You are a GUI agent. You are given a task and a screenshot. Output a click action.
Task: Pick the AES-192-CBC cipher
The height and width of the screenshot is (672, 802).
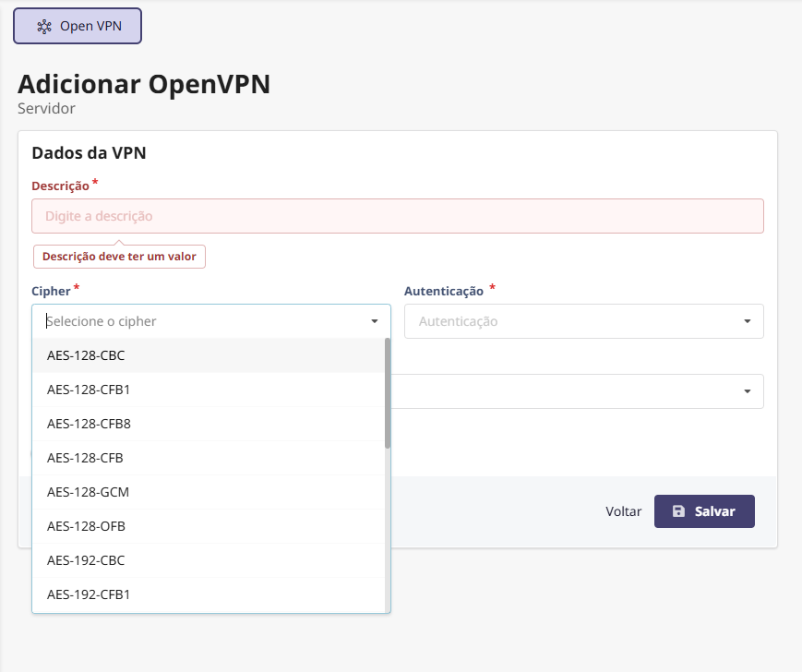pyautogui.click(x=86, y=560)
